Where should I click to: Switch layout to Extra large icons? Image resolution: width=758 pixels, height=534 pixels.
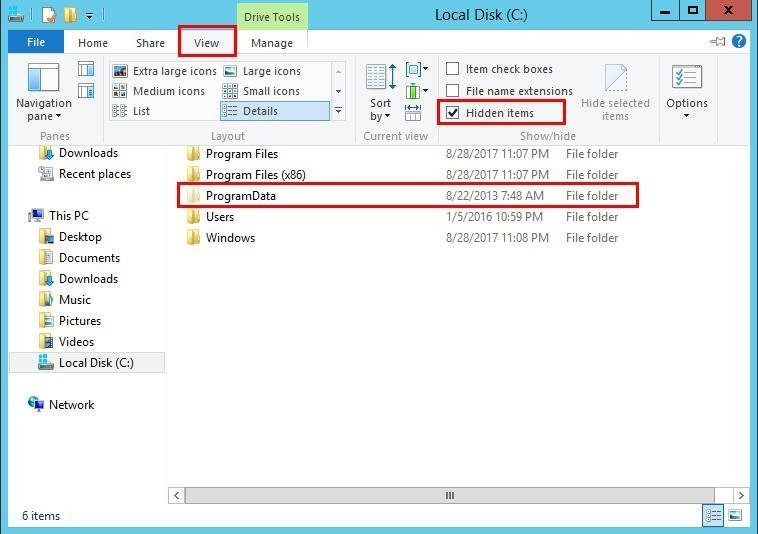tap(164, 71)
